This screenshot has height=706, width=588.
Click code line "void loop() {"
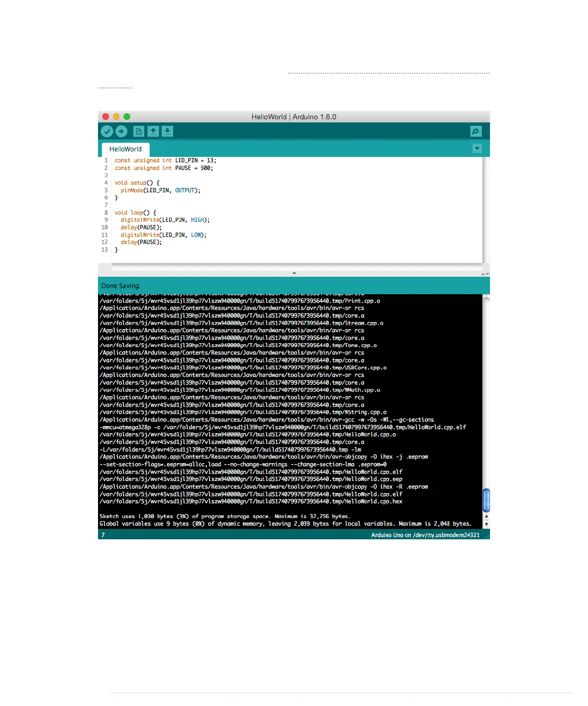136,213
